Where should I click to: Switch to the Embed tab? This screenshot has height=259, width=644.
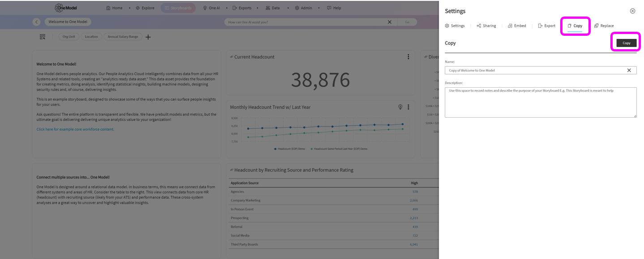(x=517, y=26)
